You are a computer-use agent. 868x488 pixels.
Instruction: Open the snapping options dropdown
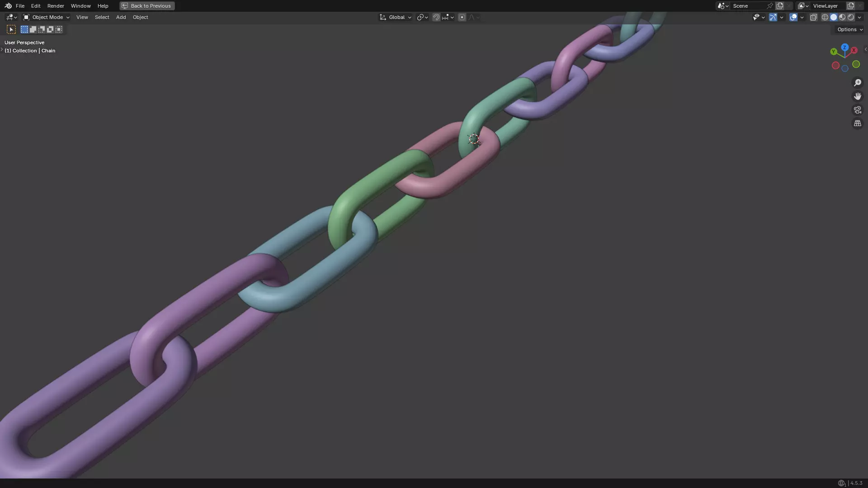click(448, 17)
